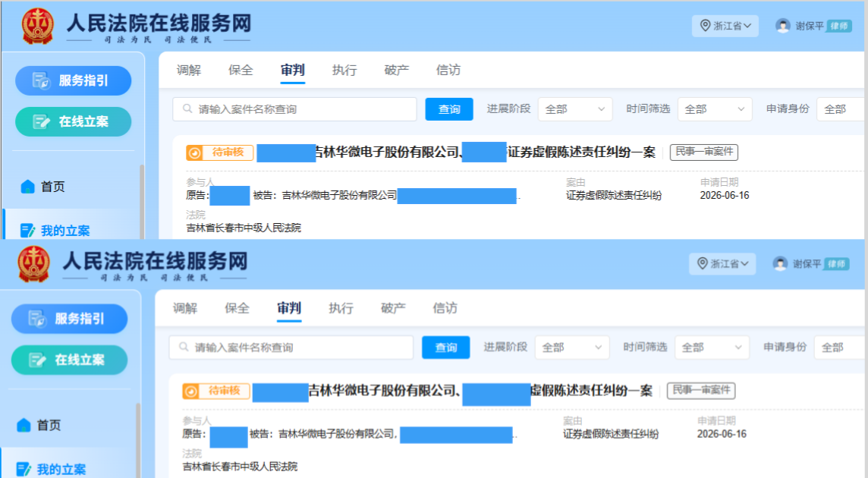The height and width of the screenshot is (478, 868).
Task: Click 吉林省长春市中级人民法院 in the lower screenshot
Action: pos(240,467)
